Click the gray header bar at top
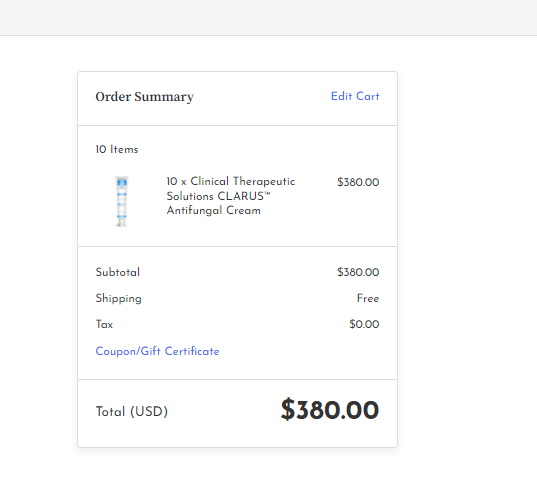Viewport: 537px width, 477px height. point(268,17)
